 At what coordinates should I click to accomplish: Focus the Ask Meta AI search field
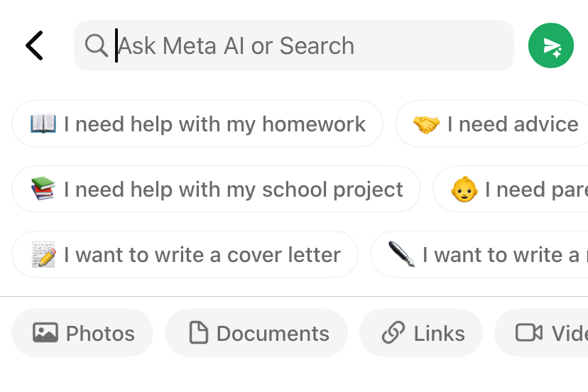[305, 46]
